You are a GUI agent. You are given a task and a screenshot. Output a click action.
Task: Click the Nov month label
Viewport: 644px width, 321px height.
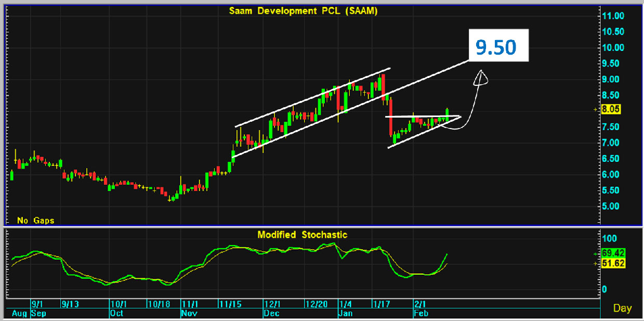(188, 314)
